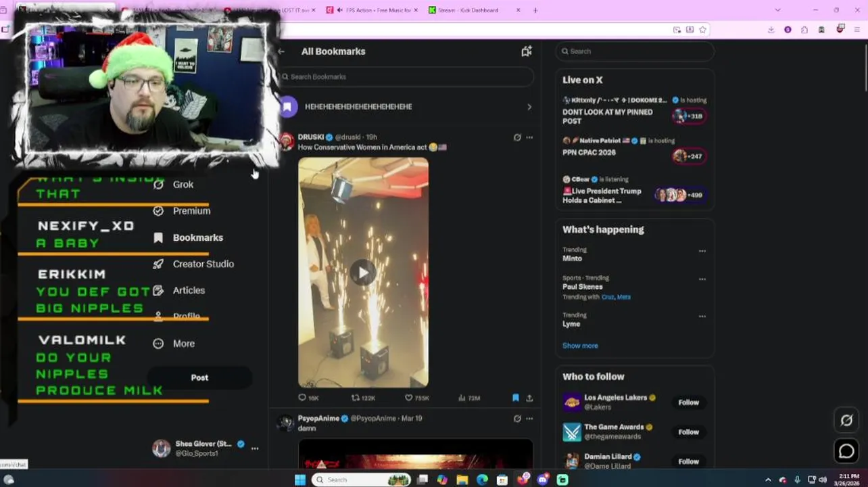Go back with the All Bookmarks arrow

[281, 51]
